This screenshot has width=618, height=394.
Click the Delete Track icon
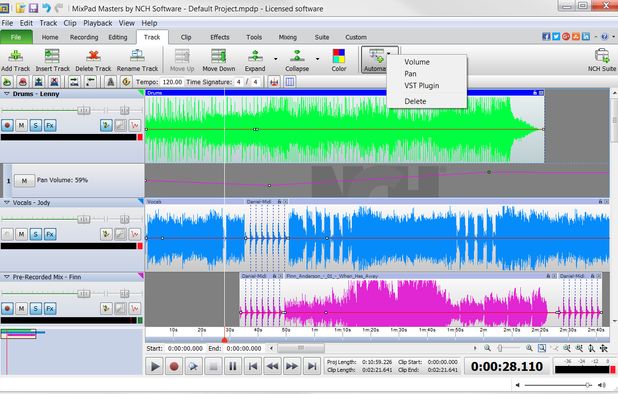[x=93, y=56]
